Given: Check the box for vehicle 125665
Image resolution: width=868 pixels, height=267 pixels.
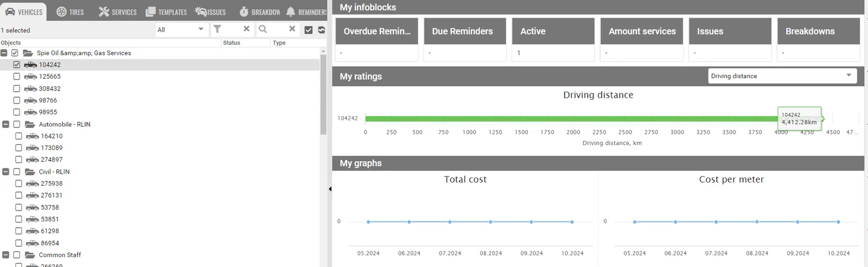Looking at the screenshot, I should pos(17,77).
